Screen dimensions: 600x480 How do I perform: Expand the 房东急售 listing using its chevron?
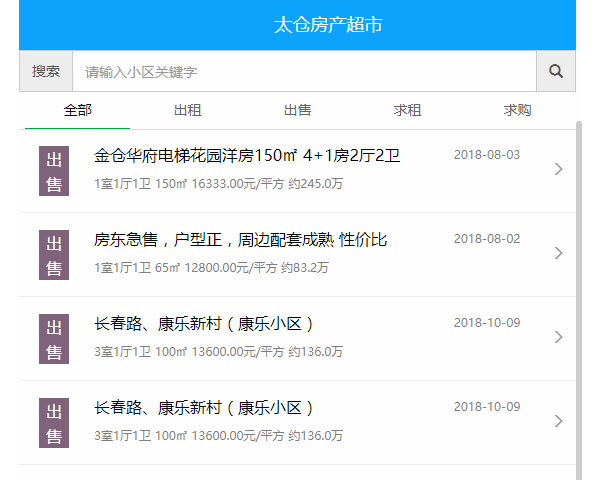(x=558, y=253)
